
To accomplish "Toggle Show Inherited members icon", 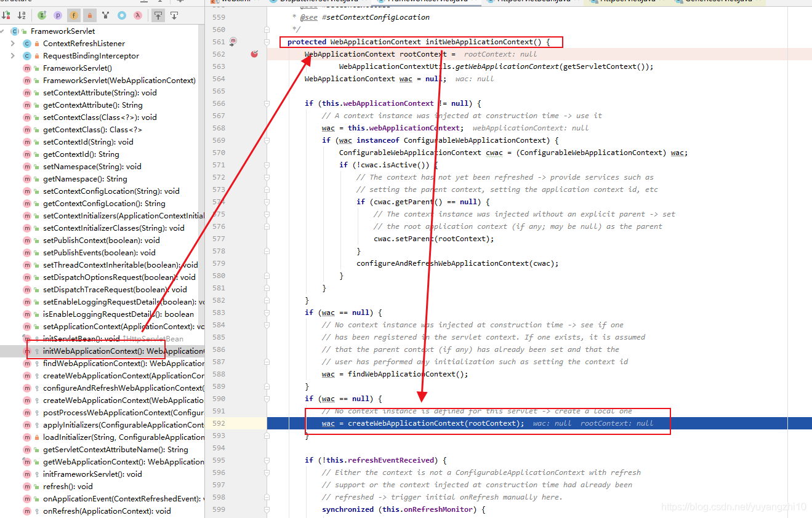I will tap(106, 15).
